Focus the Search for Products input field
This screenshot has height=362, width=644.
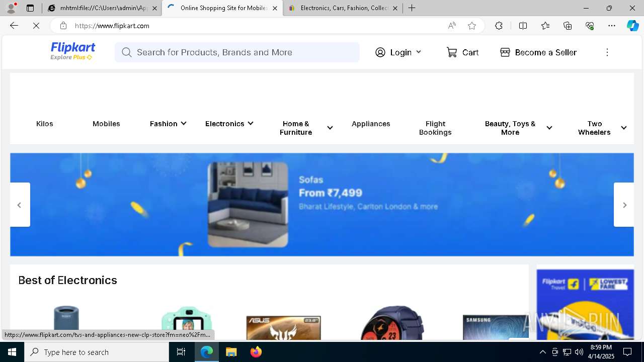click(237, 52)
